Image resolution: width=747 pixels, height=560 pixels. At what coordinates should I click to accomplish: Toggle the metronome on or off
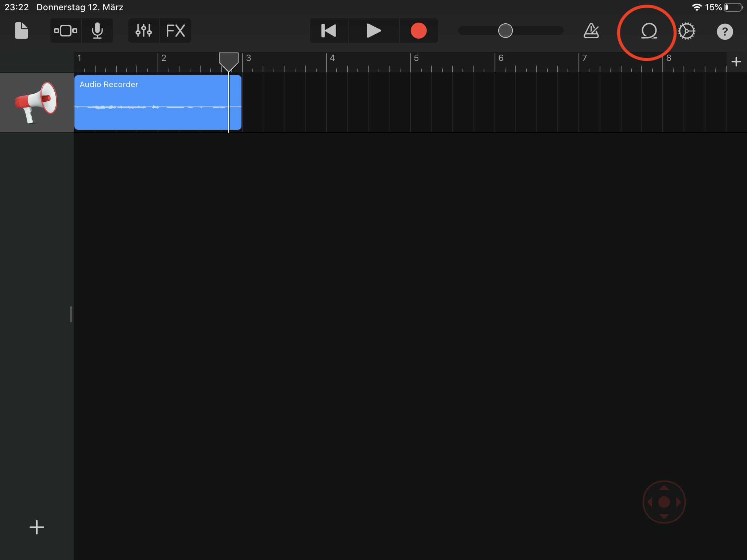coord(591,31)
